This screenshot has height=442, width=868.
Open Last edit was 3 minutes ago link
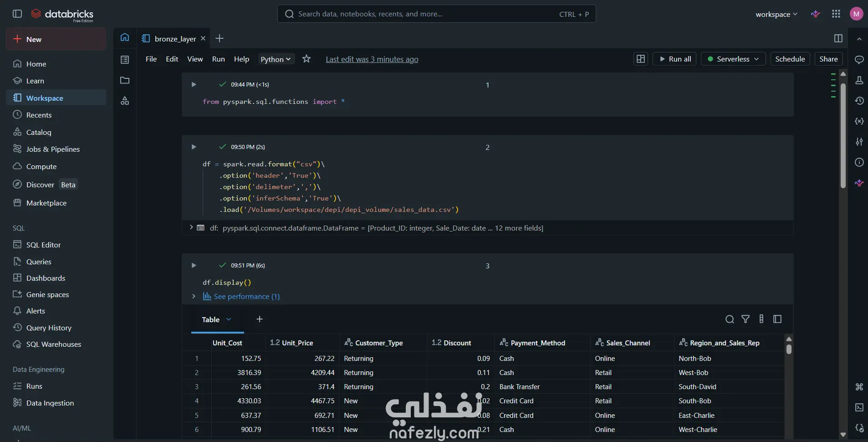coord(372,59)
